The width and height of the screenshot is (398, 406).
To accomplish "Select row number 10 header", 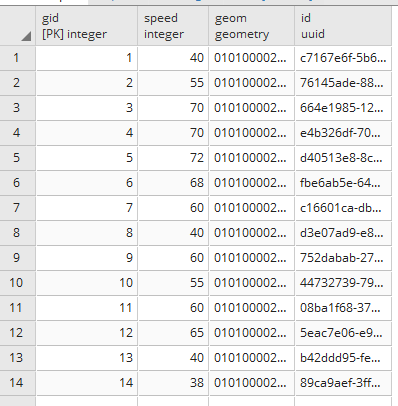I will (18, 283).
